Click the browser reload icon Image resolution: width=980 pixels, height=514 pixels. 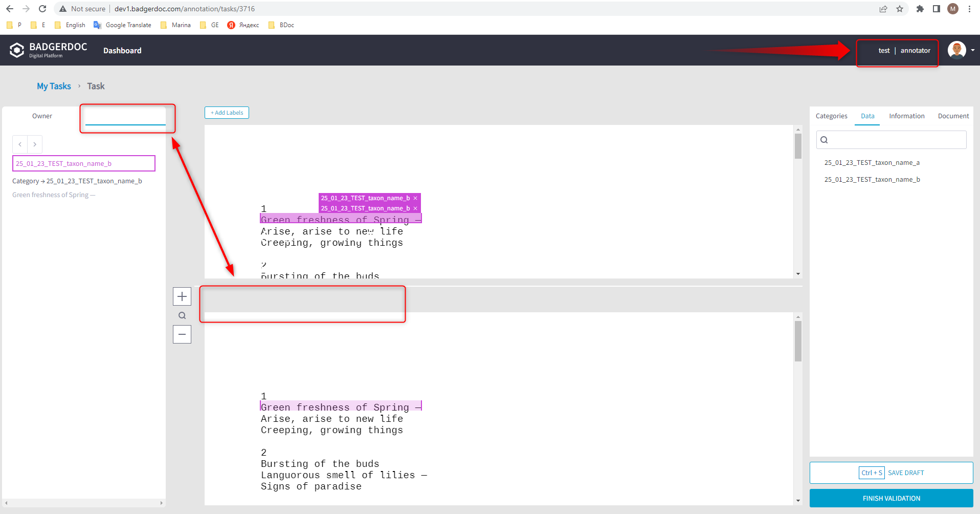42,9
